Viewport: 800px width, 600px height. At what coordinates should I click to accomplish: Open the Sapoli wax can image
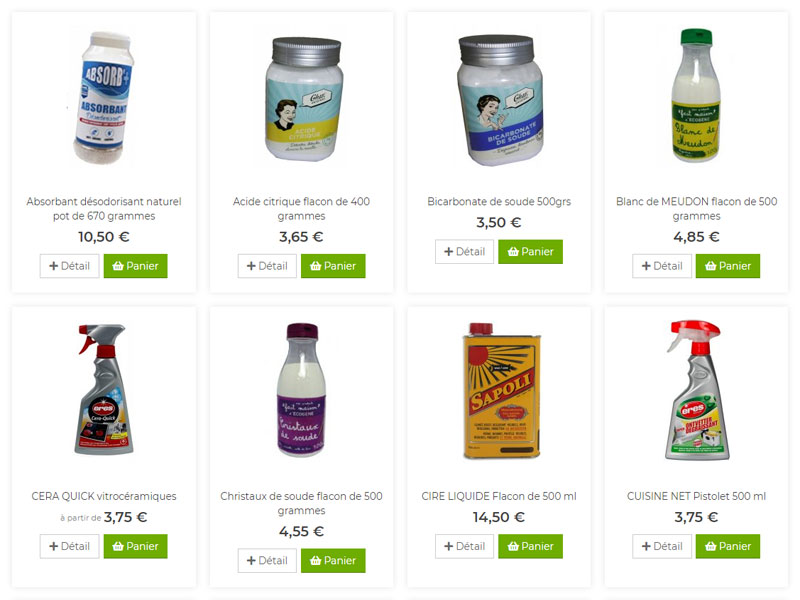coord(501,390)
